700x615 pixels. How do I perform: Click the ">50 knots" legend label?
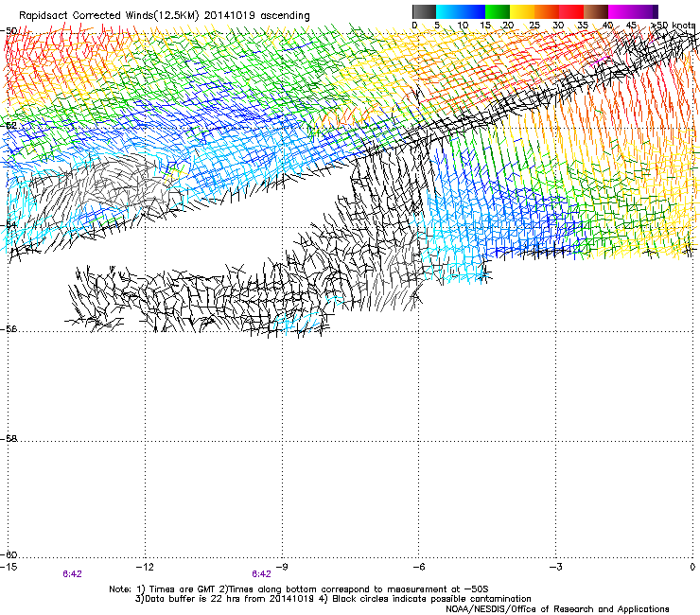tap(674, 25)
